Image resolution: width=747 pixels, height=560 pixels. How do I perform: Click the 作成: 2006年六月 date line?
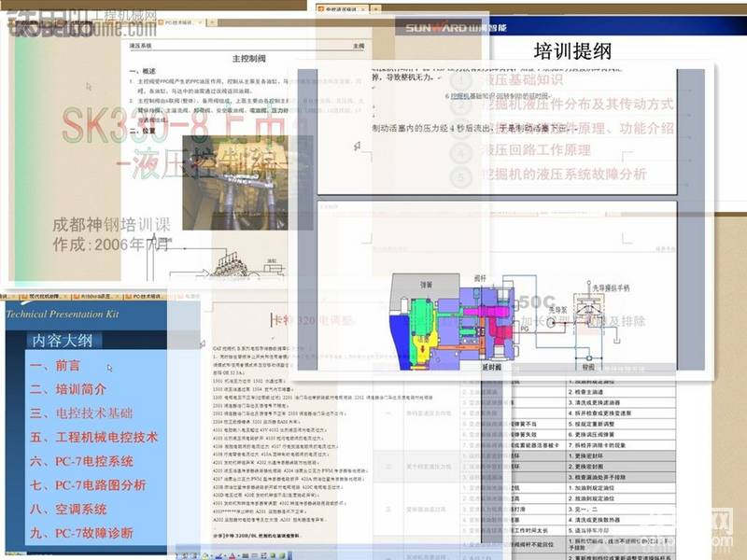pyautogui.click(x=111, y=245)
